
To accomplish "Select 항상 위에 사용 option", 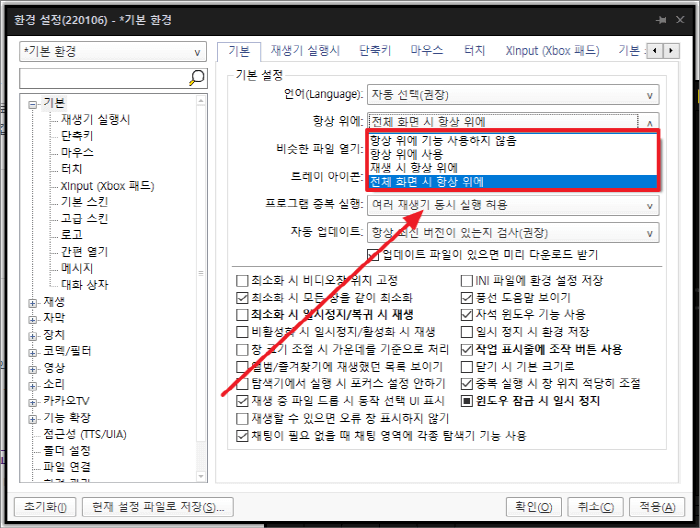I will [512, 154].
